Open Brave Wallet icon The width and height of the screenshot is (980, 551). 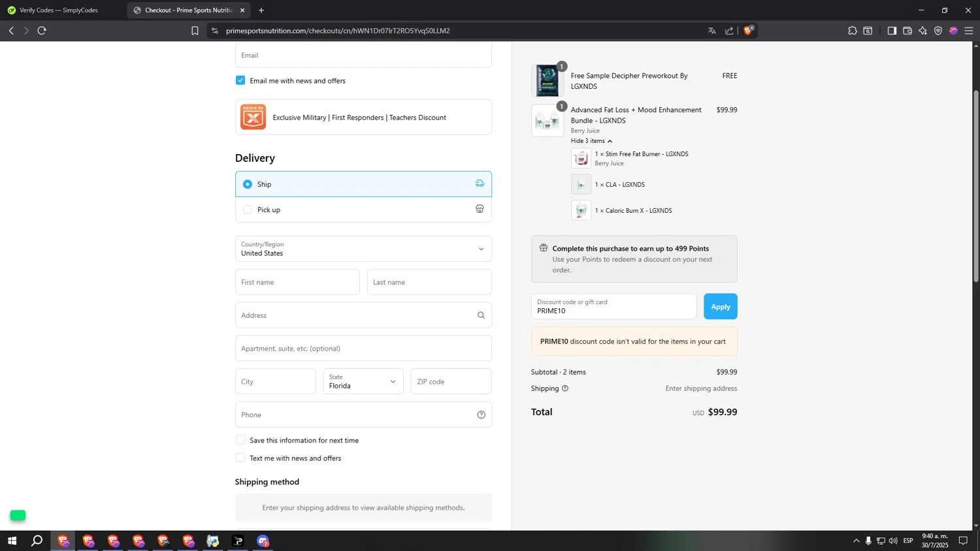[x=907, y=31]
